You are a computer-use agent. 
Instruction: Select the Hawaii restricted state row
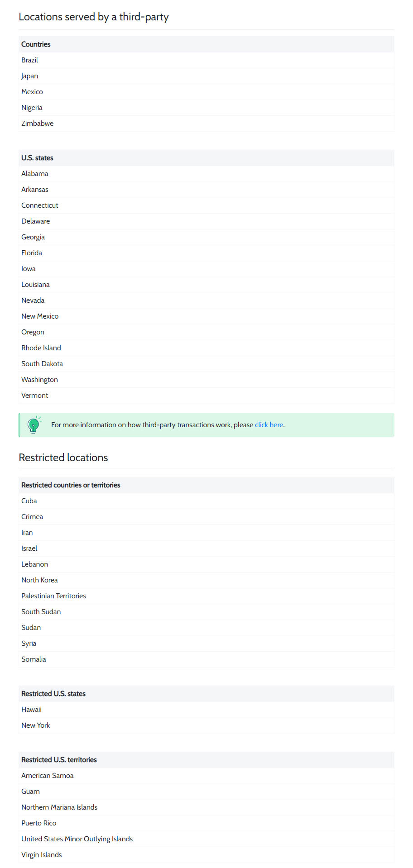point(206,710)
